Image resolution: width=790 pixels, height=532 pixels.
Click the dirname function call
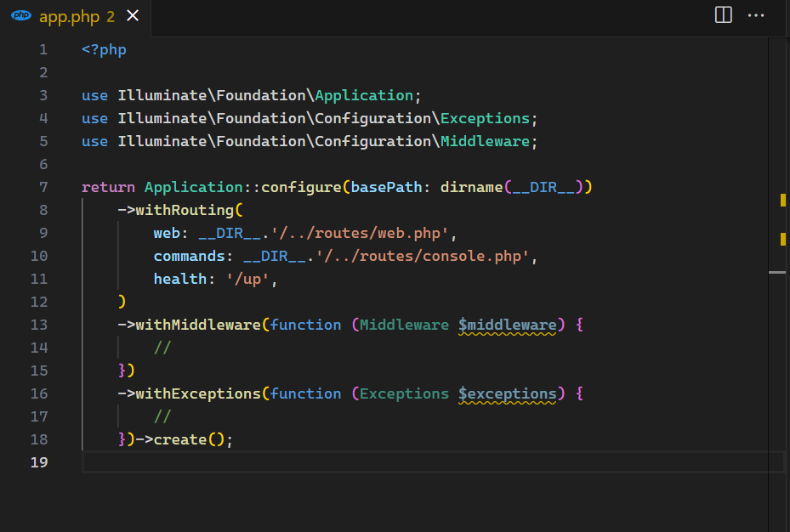point(472,187)
